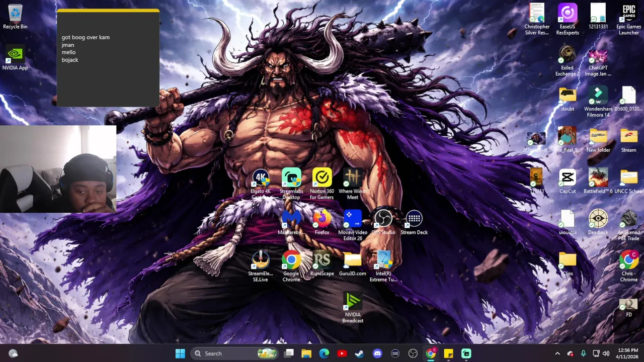
Task: Open volume control in tray
Action: coord(606,353)
